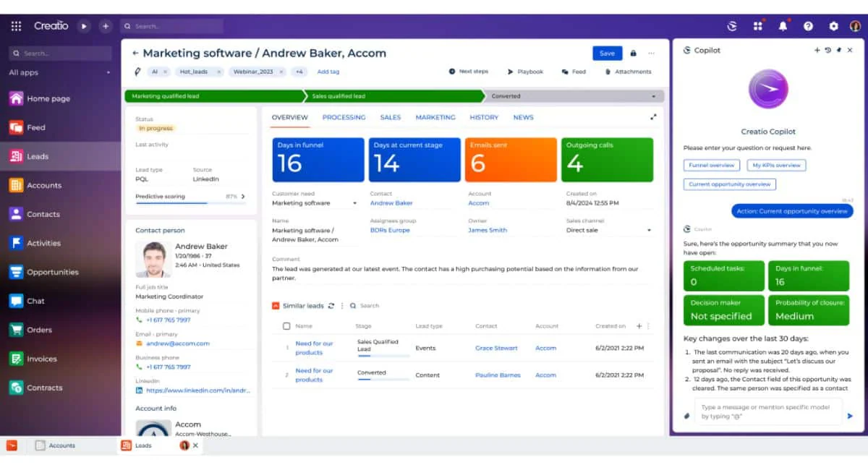
Task: Switch to the NEWS tab
Action: click(x=523, y=117)
